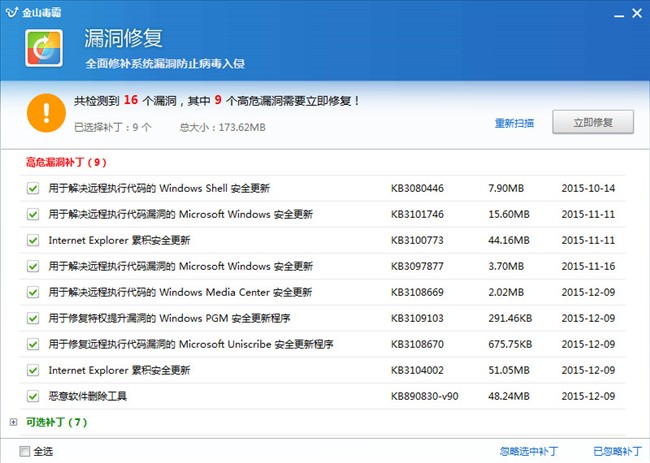
Task: Uncheck the KB3104002 Internet Explorer update
Action: click(32, 370)
